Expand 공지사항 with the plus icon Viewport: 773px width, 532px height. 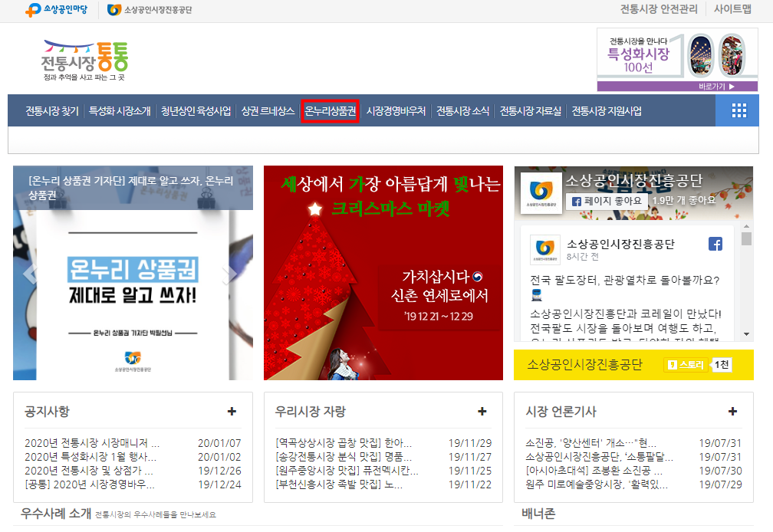tap(232, 412)
